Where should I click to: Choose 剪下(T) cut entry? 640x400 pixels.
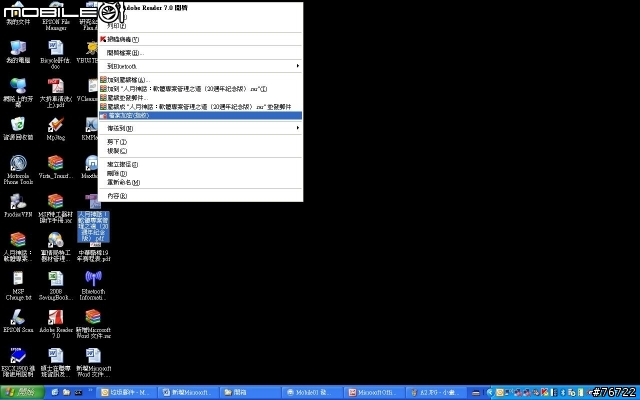pos(200,142)
